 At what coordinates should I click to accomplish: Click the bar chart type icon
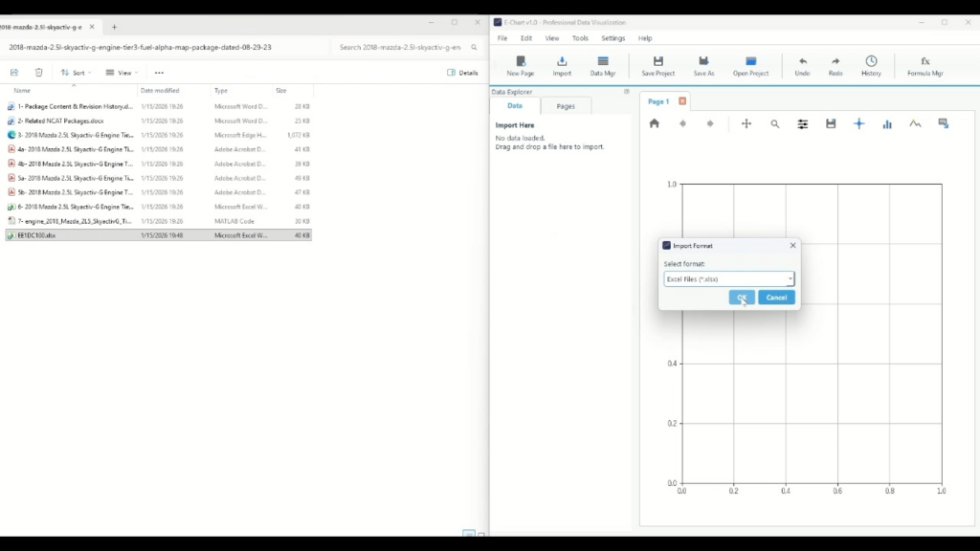(887, 123)
